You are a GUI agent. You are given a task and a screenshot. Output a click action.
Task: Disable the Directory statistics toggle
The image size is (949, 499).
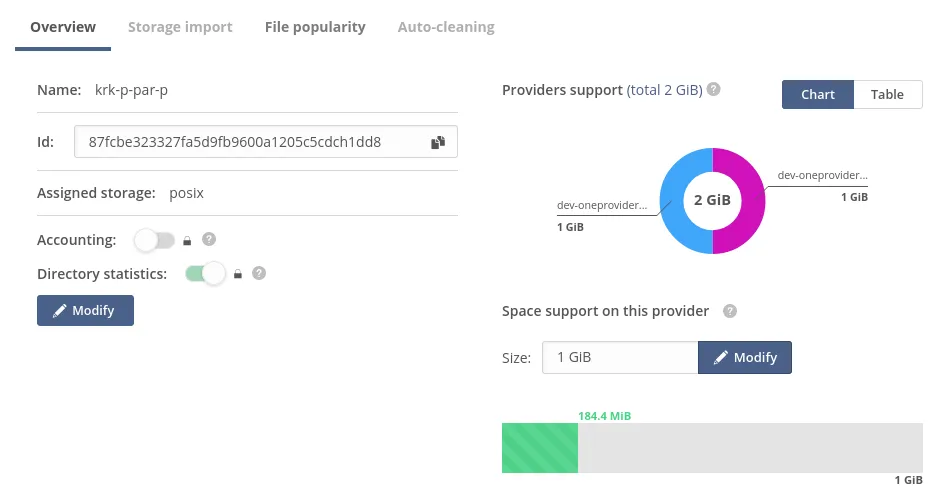coord(205,273)
